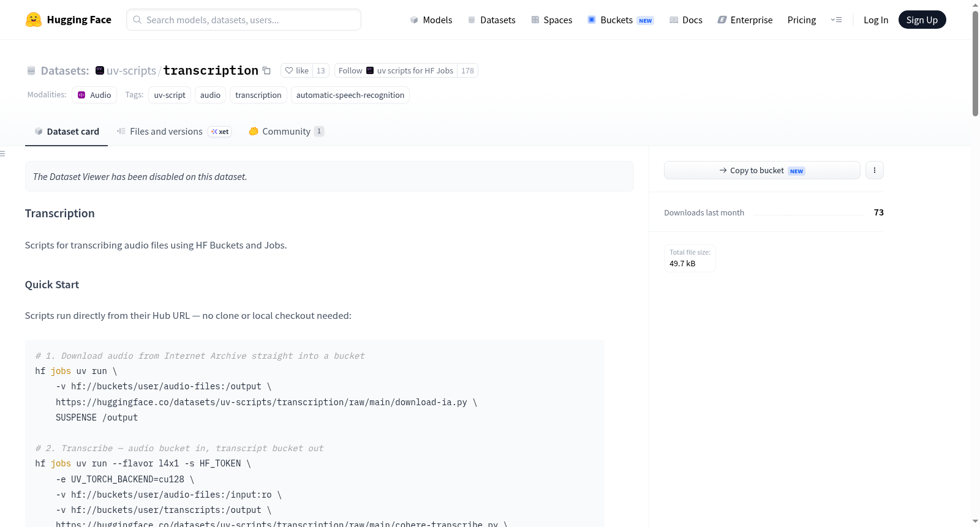Viewport: 980px width, 527px height.
Task: Click the 'Downloads last month' label
Action: coord(704,212)
